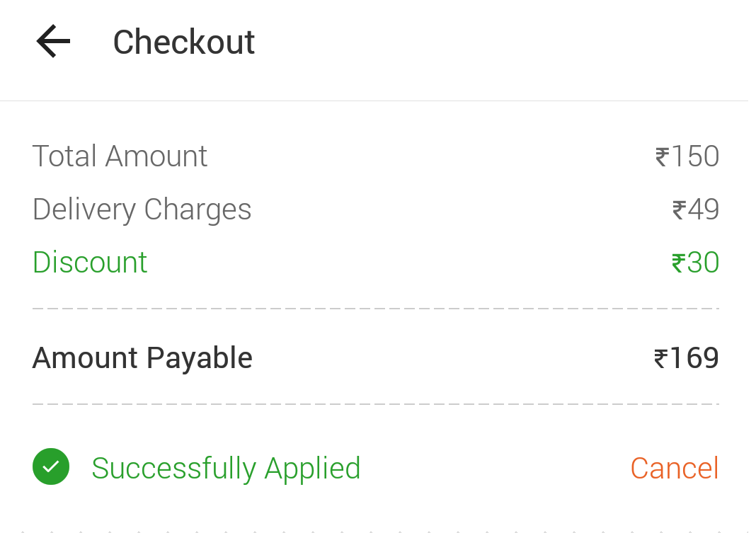Tap the Successfully Applied message text
Viewport: 756px width, 533px height.
pyautogui.click(x=226, y=469)
